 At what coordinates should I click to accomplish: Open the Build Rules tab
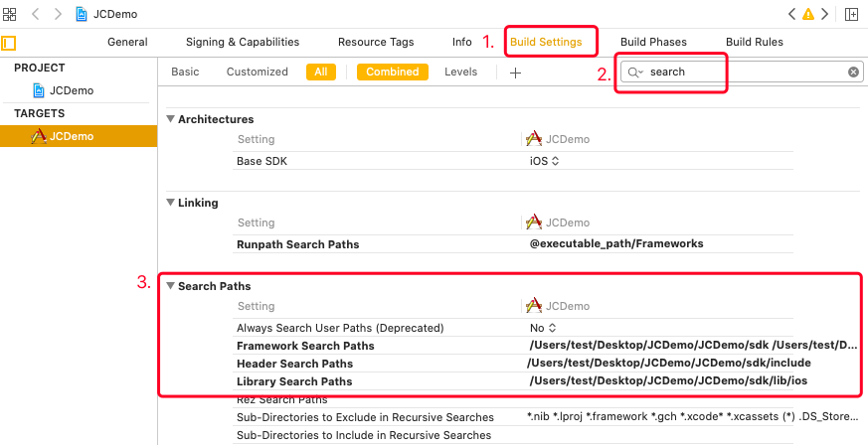[755, 42]
